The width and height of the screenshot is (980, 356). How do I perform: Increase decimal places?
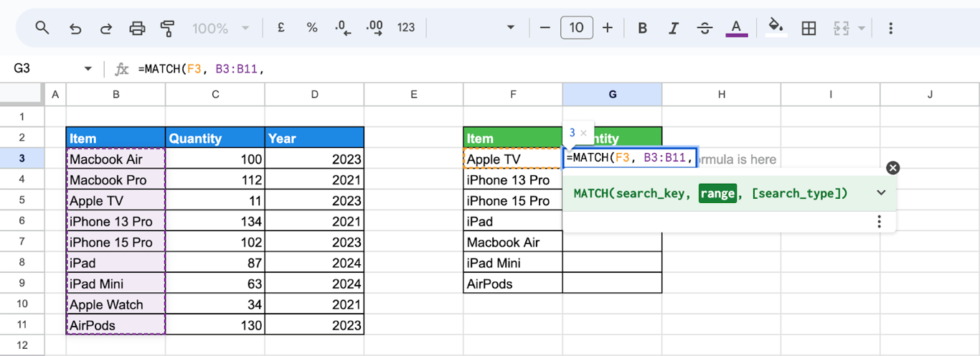coord(374,28)
